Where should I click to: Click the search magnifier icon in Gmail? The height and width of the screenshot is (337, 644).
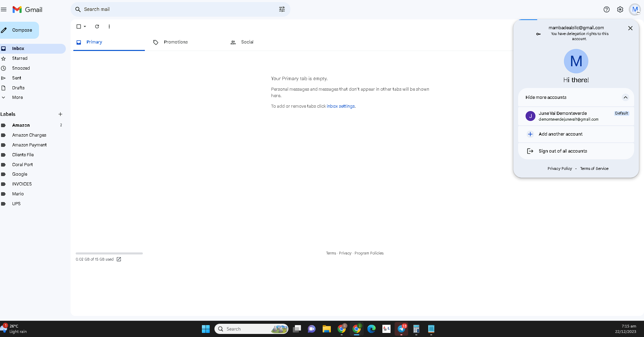[x=78, y=10]
